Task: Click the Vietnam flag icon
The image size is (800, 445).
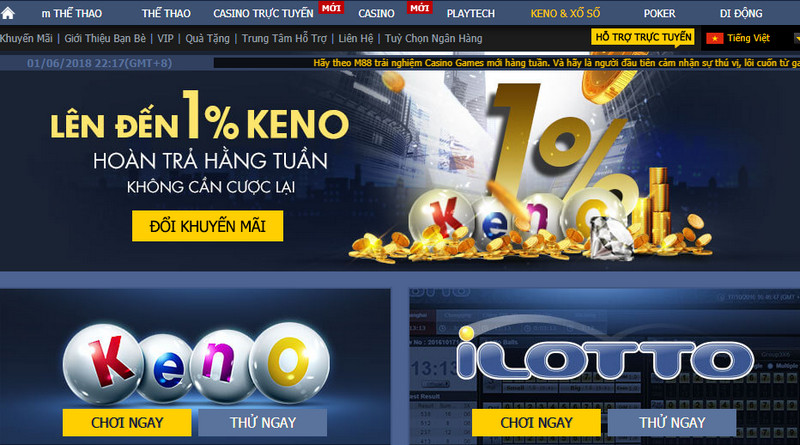Action: pyautogui.click(x=715, y=38)
